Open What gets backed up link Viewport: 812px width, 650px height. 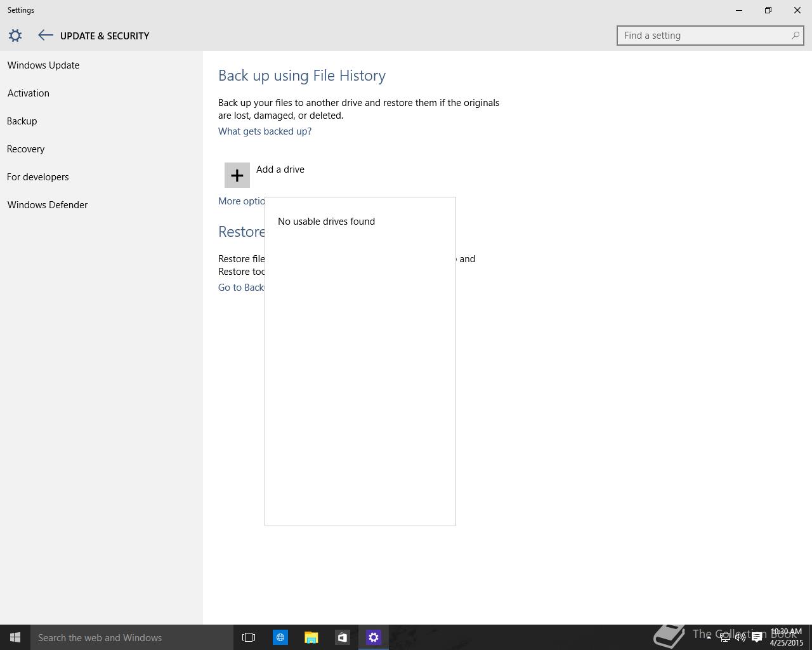click(265, 131)
